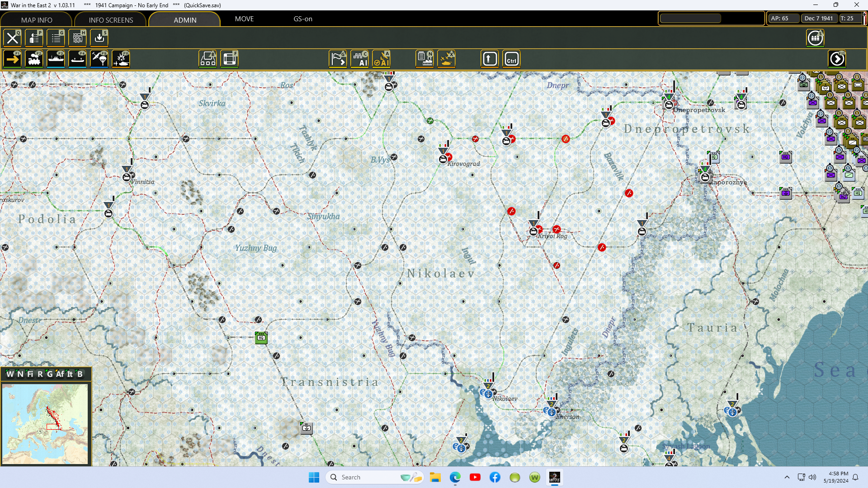Toggle the 'Af' minimap filter
This screenshot has width=868, height=488.
[60, 374]
